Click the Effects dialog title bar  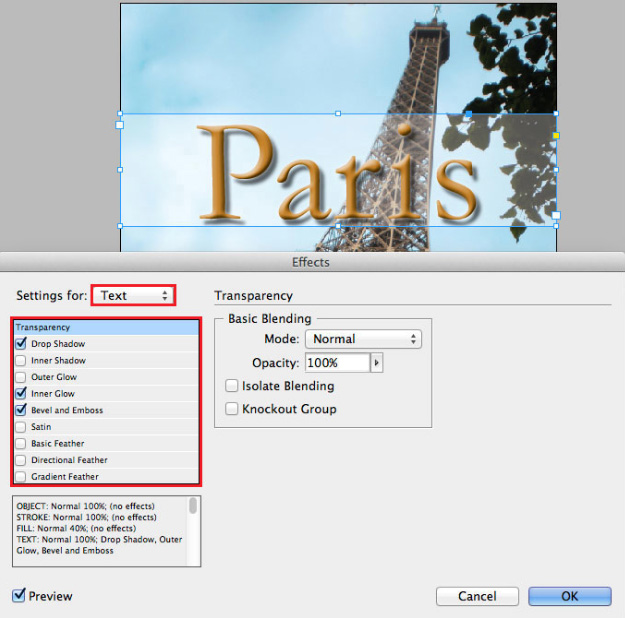[x=312, y=262]
